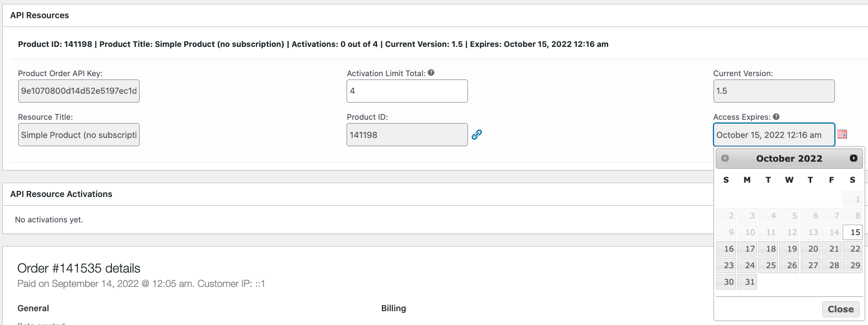The image size is (868, 325).
Task: Go back a month using previous arrow
Action: coord(725,158)
